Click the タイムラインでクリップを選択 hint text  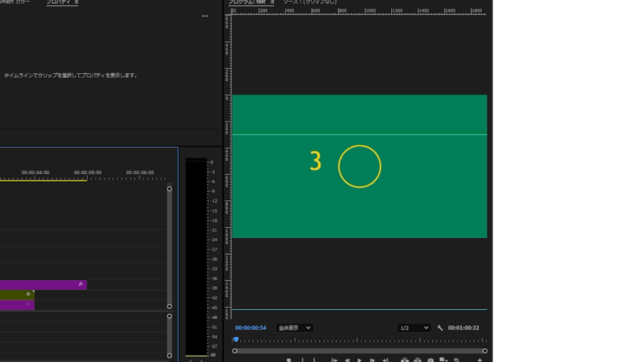70,75
